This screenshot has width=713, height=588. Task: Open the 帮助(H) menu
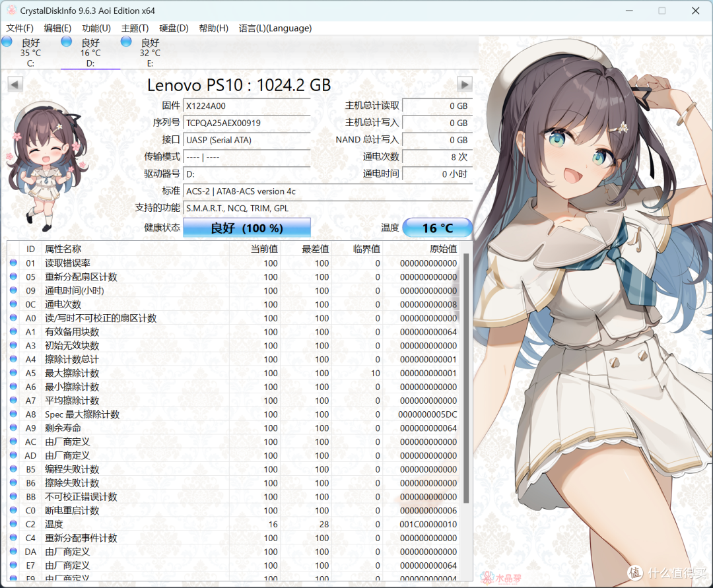[214, 28]
